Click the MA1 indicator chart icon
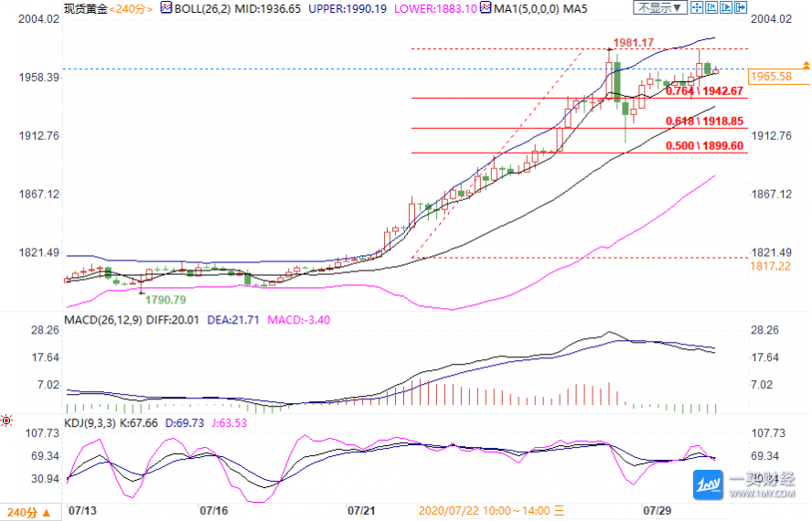Screen dimensions: 812x521 tap(486, 7)
